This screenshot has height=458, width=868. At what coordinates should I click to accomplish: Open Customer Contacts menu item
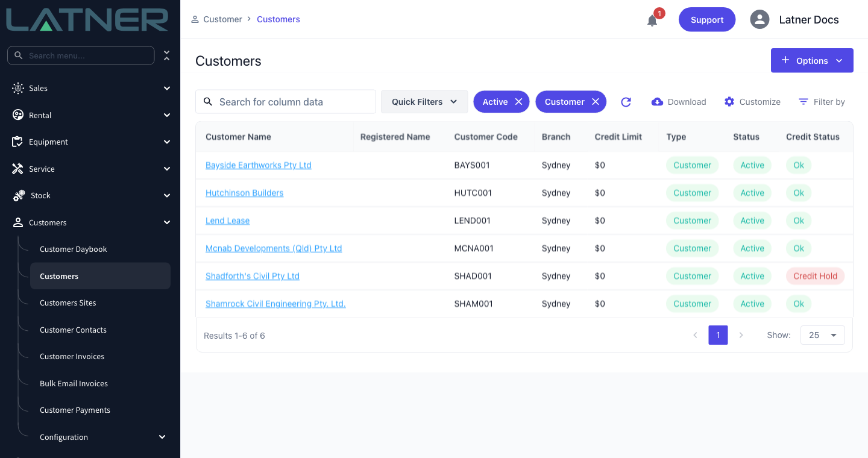pos(73,330)
